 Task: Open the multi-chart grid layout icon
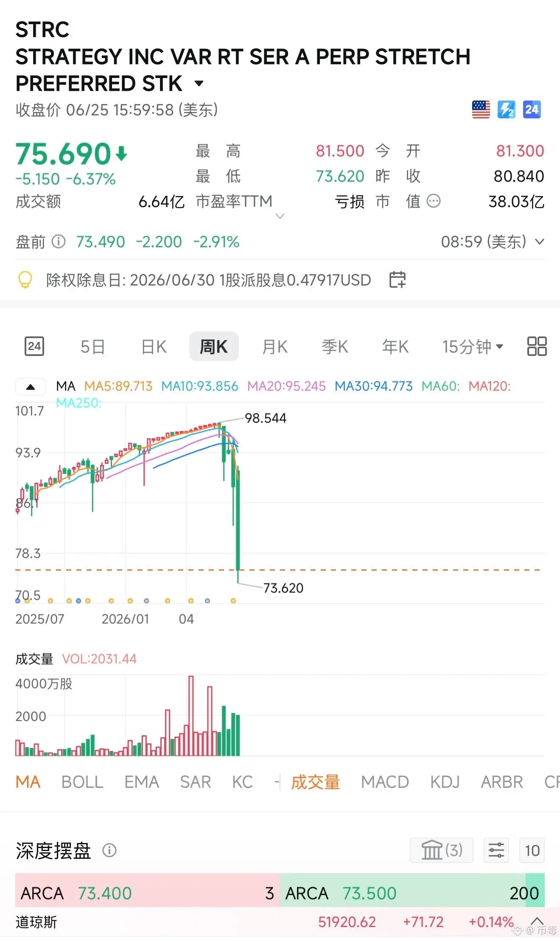tap(537, 346)
